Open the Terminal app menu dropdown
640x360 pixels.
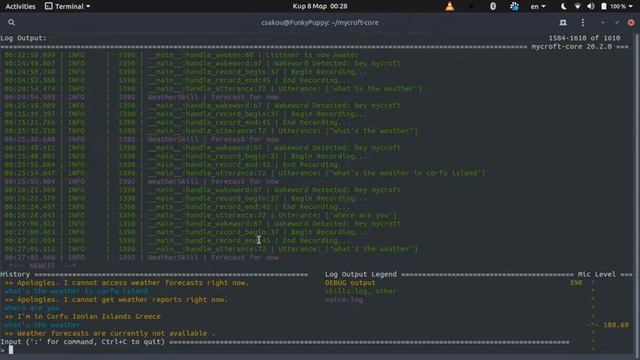[x=67, y=6]
